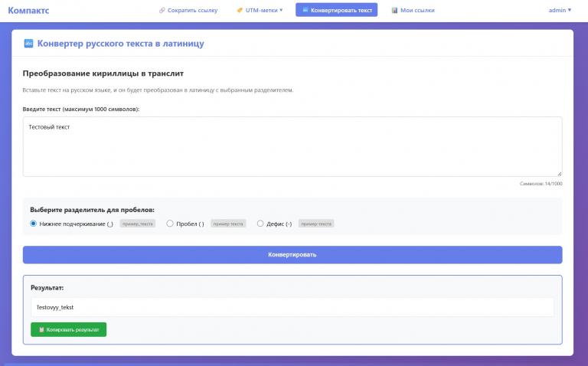Click the Символов 14/1000 counter

pyautogui.click(x=541, y=184)
